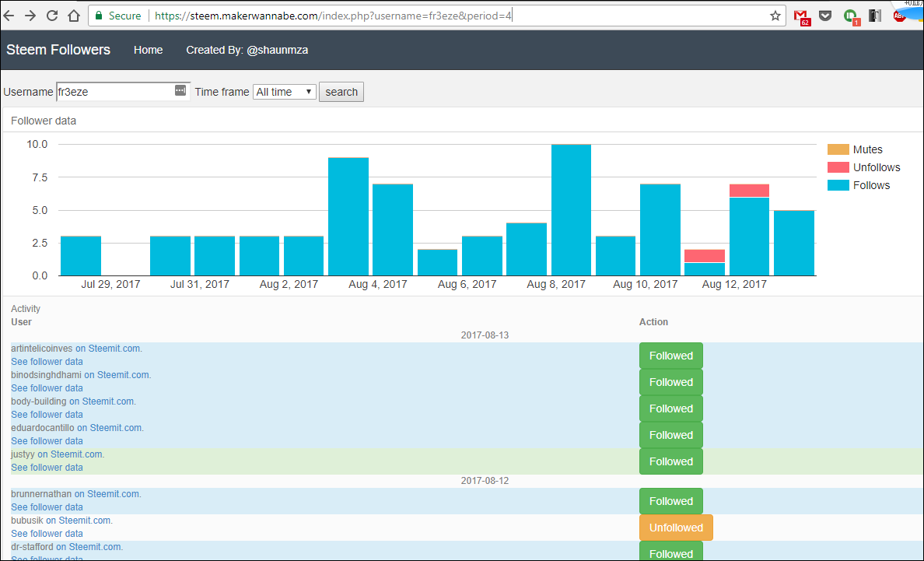
Task: Click the gradient T extension icon
Action: (x=875, y=16)
